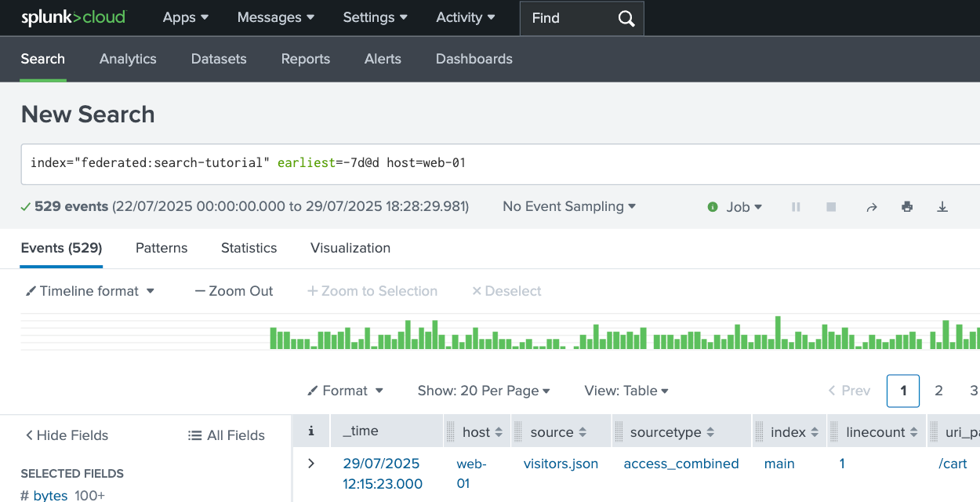980x502 pixels.
Task: Click source value visitors.json
Action: point(561,464)
